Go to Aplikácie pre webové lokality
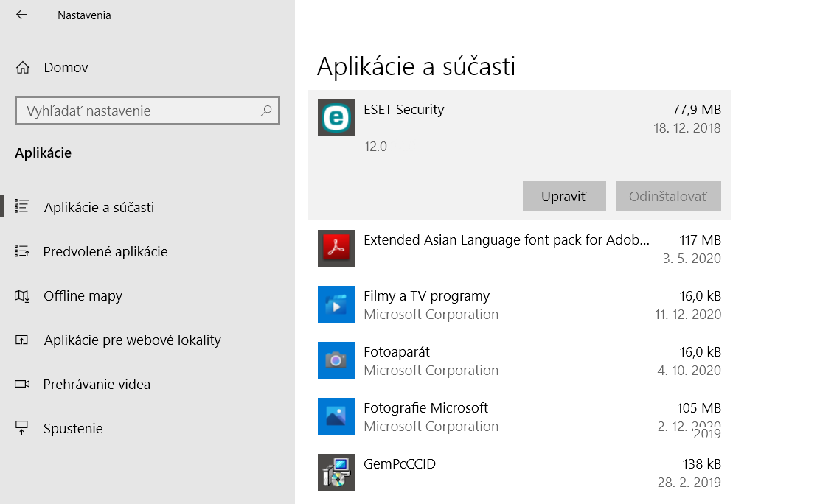Viewport: 820px width, 504px height. pos(132,340)
